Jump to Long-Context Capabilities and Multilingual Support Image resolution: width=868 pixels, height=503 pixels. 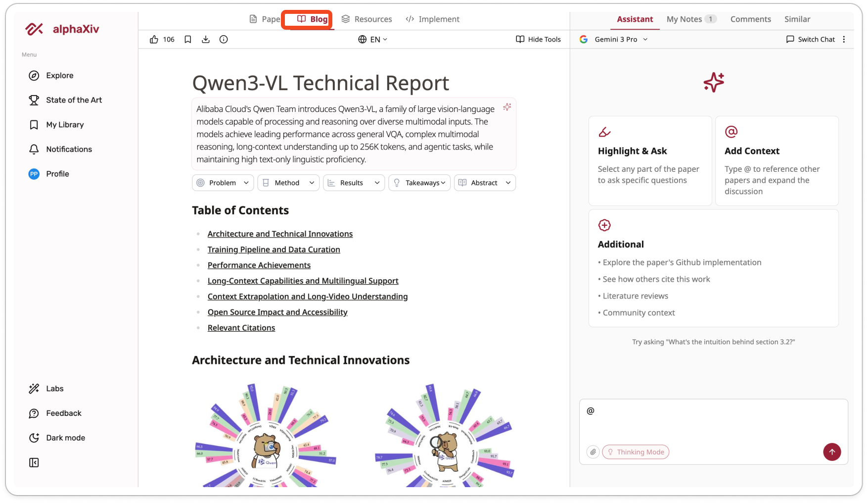[303, 281]
